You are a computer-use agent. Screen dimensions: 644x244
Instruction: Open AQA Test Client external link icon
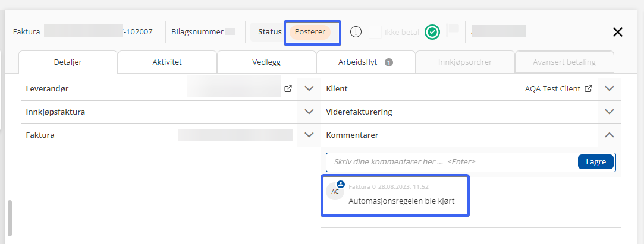click(x=589, y=89)
